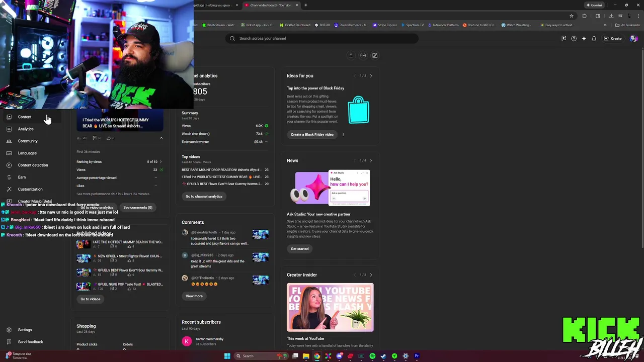Go to next News card
The image size is (644, 362).
click(x=371, y=160)
